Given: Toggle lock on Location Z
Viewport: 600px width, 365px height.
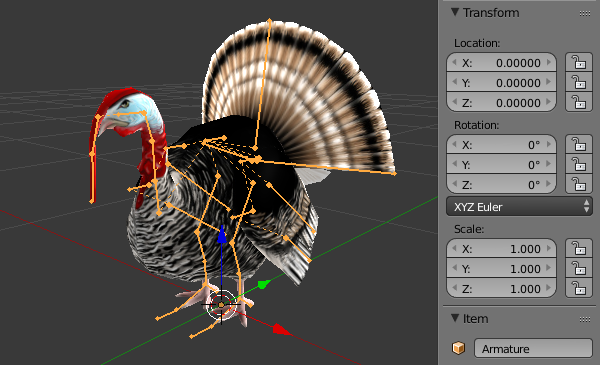Looking at the screenshot, I should 579,102.
